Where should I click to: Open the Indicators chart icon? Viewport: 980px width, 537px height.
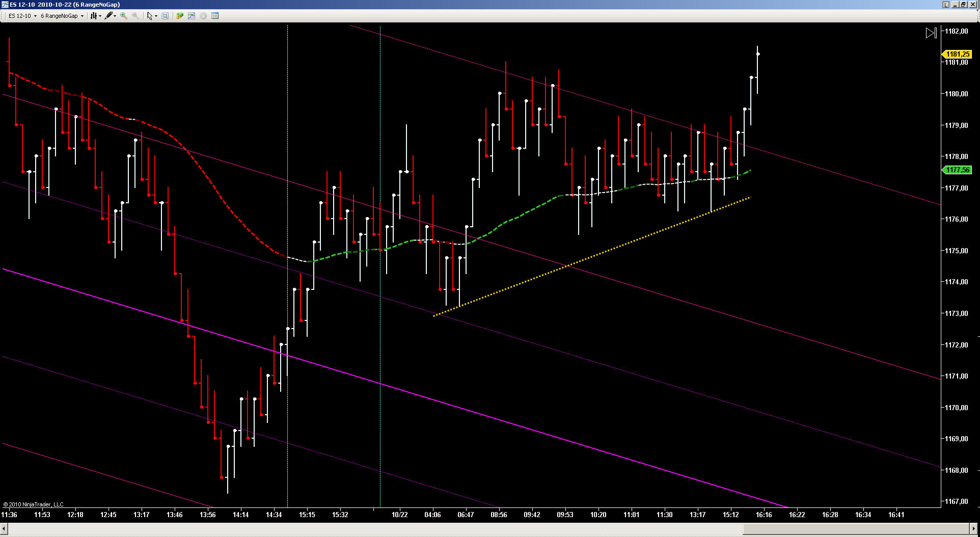(x=192, y=16)
